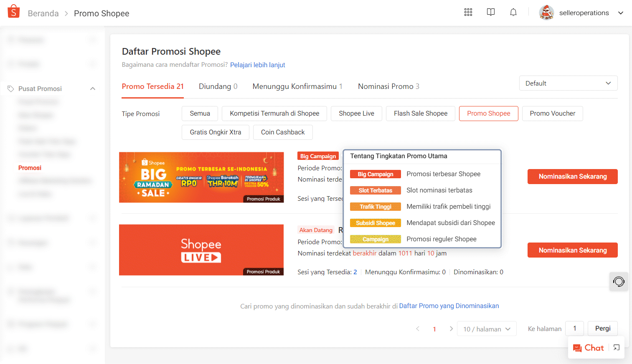Viewport: 632px width, 364px height.
Task: Open the Pelajari lebih lanjut link
Action: [257, 65]
